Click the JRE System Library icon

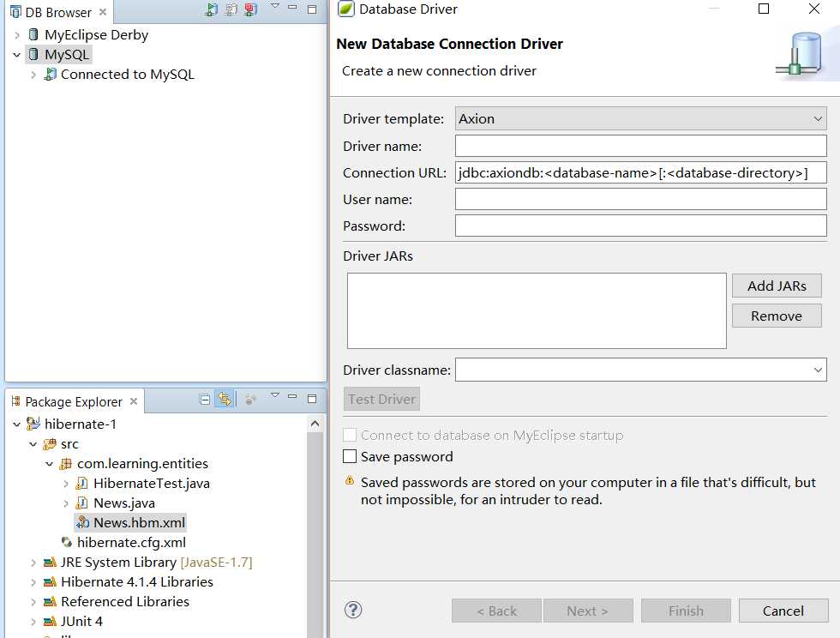coord(50,562)
